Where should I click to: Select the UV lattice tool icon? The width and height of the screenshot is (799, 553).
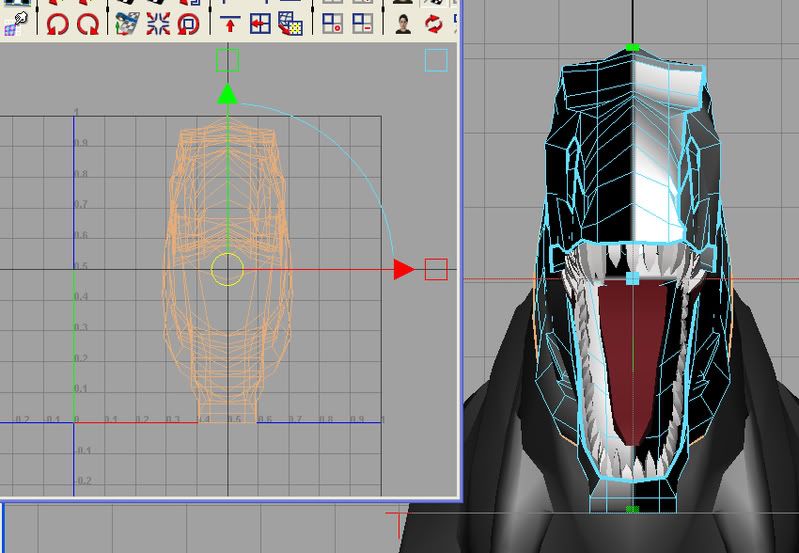pyautogui.click(x=12, y=23)
